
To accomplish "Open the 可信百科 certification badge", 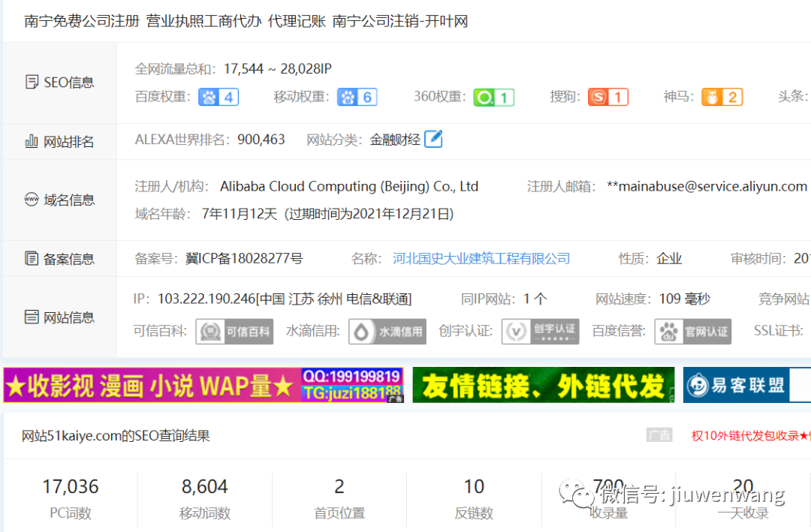I will pos(234,332).
